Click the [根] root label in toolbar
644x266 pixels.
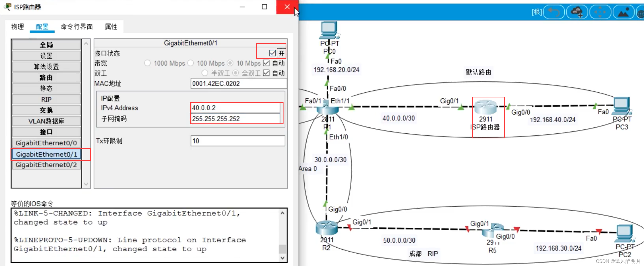pyautogui.click(x=537, y=12)
